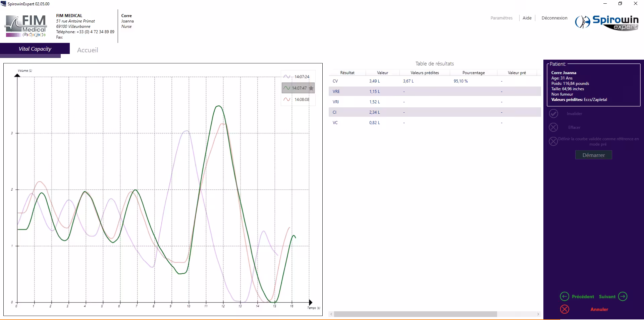Viewport: 644px width, 320px height.
Task: Select the 14:07:24 purple curve entry
Action: 298,77
